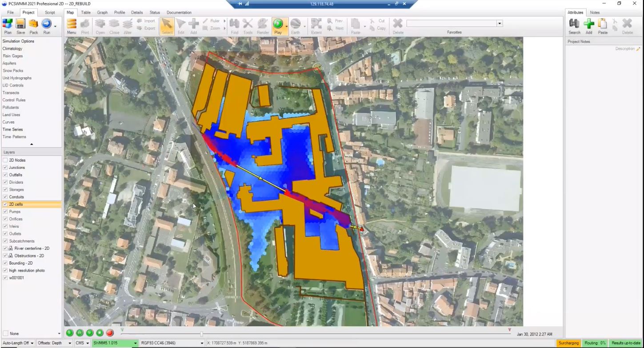Switch to the Script tab

pos(50,12)
